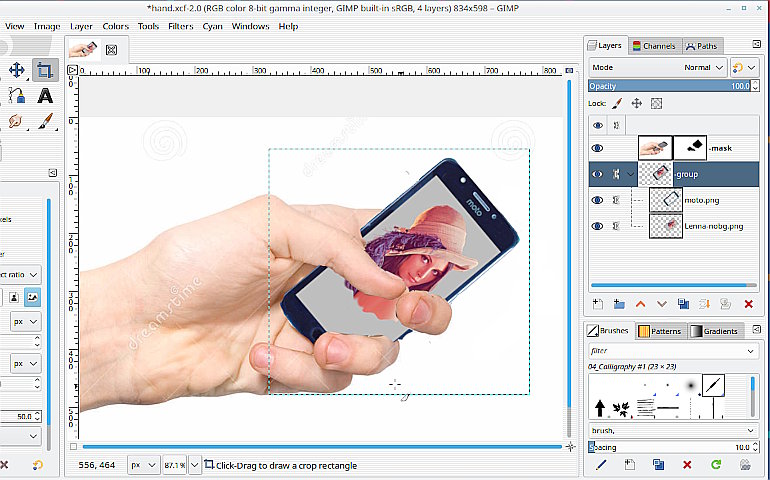This screenshot has width=770, height=480.
Task: Create a new layer group
Action: [x=618, y=303]
